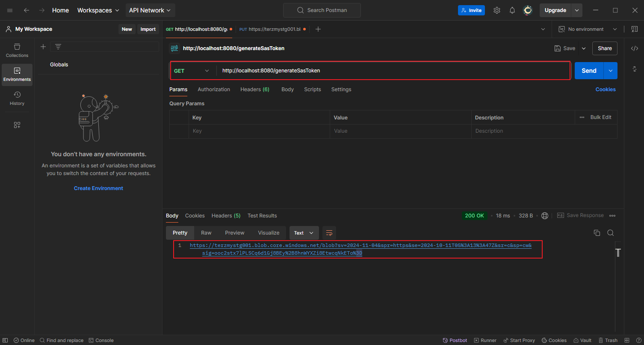Screen dimensions: 644x345
Task: Switch to the Authorization tab
Action: click(214, 89)
